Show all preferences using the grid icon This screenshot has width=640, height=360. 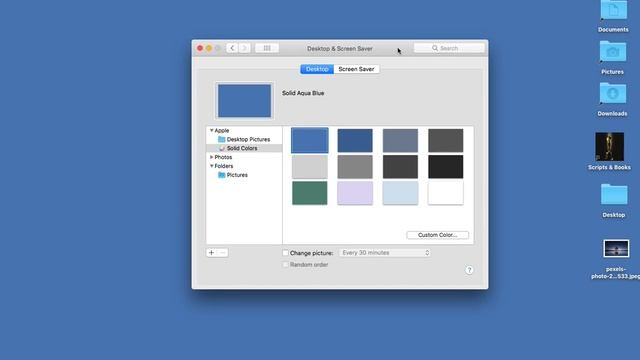coord(267,48)
